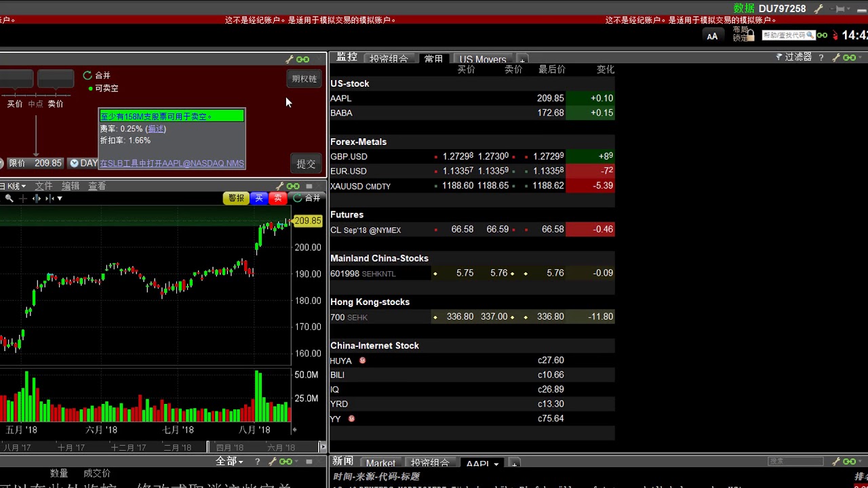Open the 日K线 chart period dropdown
This screenshot has height=488, width=868.
(13, 186)
